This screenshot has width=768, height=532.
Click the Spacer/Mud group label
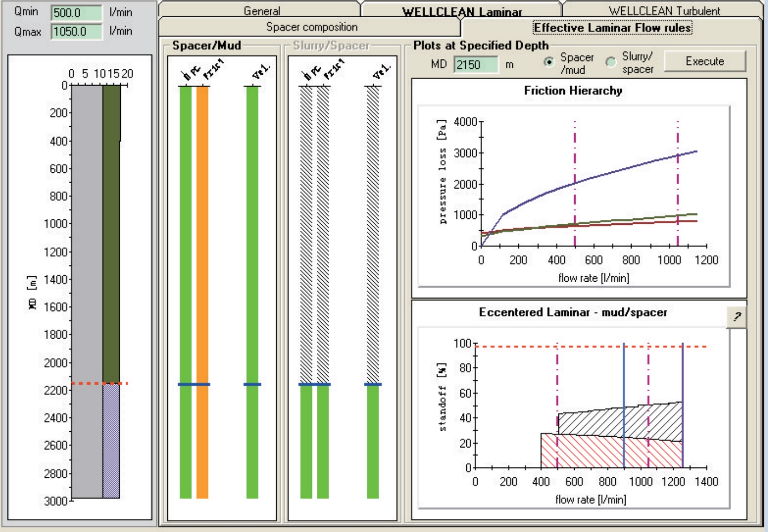(206, 46)
